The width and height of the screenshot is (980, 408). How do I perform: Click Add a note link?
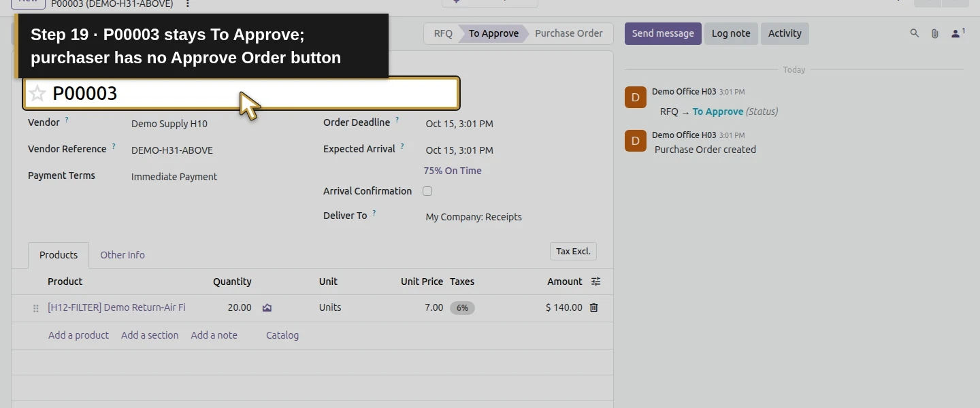pyautogui.click(x=214, y=335)
